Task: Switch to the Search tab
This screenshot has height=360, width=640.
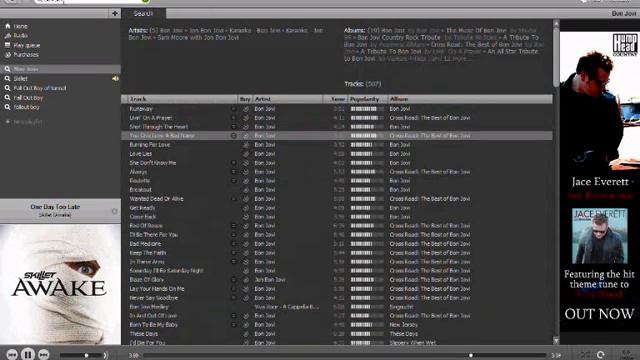Action: (x=143, y=13)
